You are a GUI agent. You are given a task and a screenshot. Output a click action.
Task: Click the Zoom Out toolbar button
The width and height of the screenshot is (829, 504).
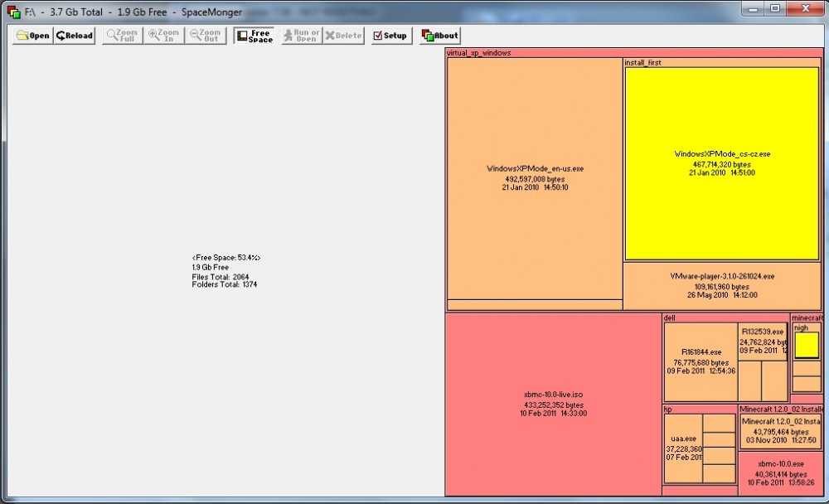click(x=205, y=36)
